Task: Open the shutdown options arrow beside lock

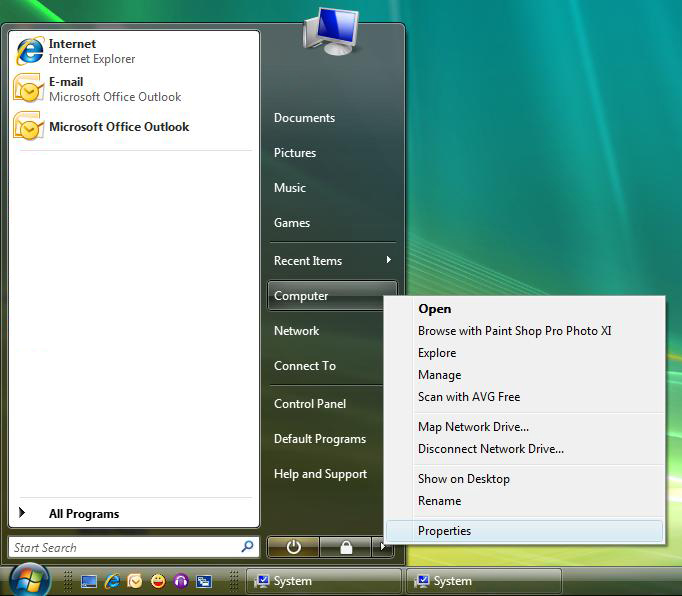Action: click(x=382, y=547)
